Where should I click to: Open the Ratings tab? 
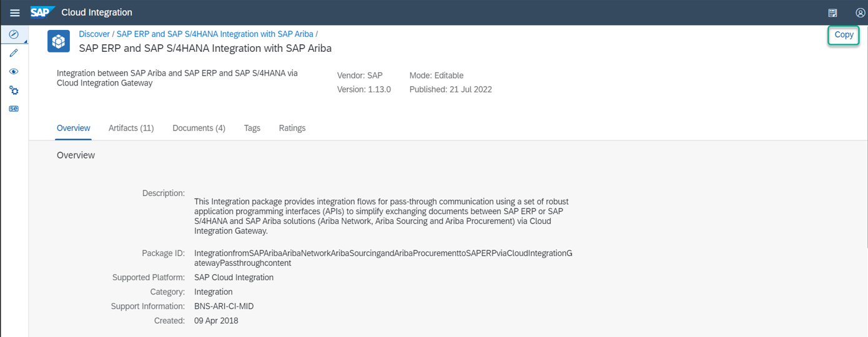pyautogui.click(x=292, y=128)
